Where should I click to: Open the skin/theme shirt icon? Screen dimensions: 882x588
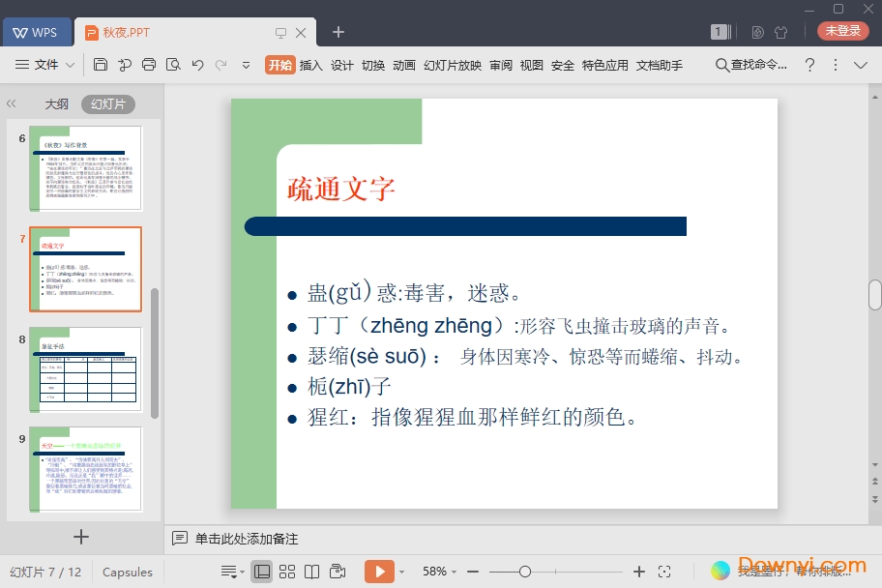pyautogui.click(x=782, y=32)
